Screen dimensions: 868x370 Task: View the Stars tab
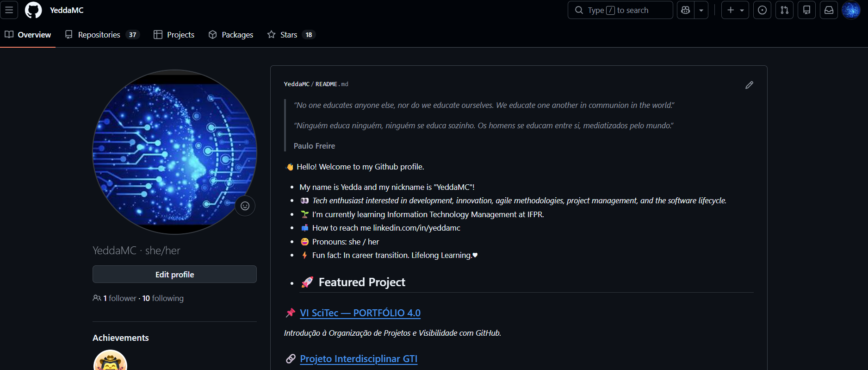(291, 35)
